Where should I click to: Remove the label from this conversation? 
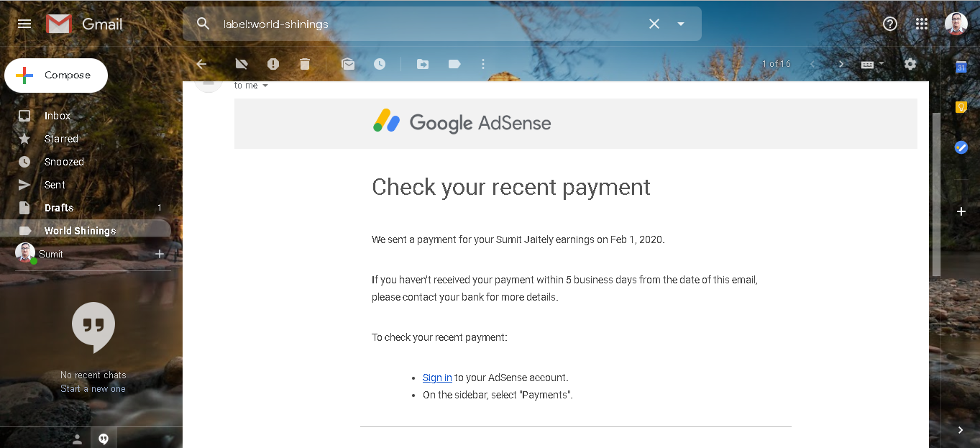pyautogui.click(x=242, y=64)
